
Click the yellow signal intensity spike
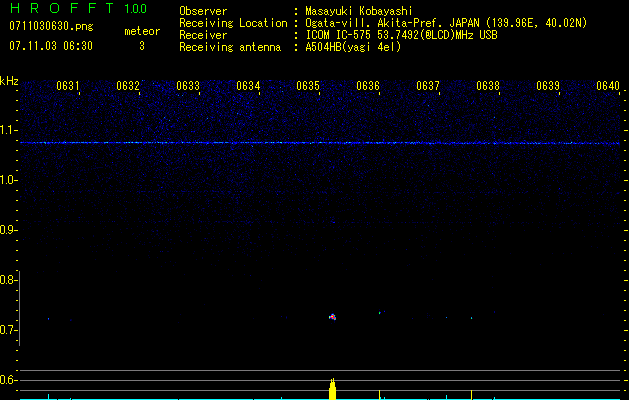pyautogui.click(x=333, y=389)
